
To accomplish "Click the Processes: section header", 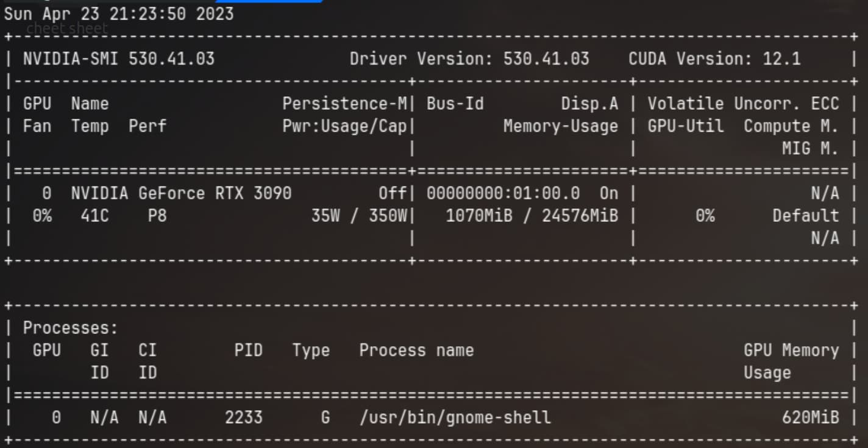I will click(71, 328).
